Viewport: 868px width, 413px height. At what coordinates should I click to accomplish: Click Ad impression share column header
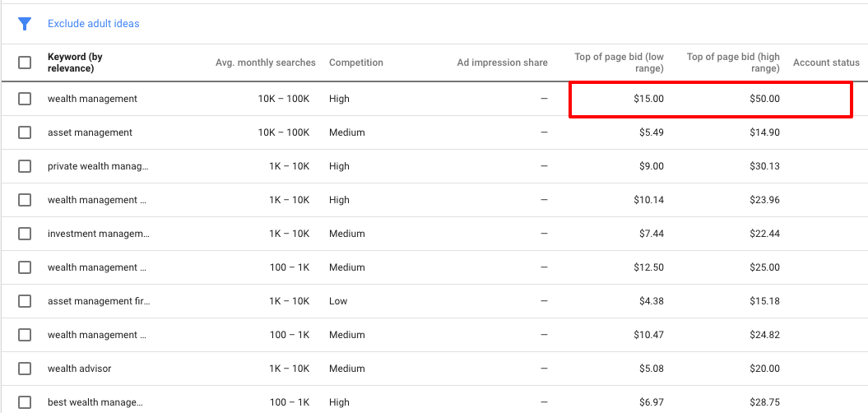coord(502,63)
